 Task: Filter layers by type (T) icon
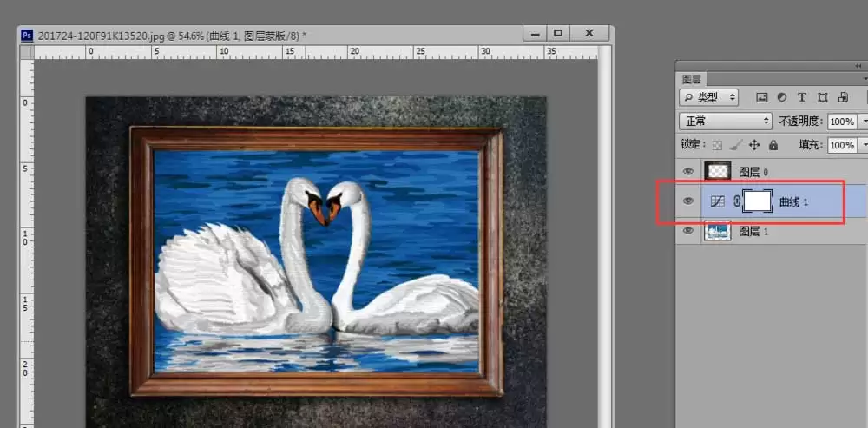click(801, 97)
